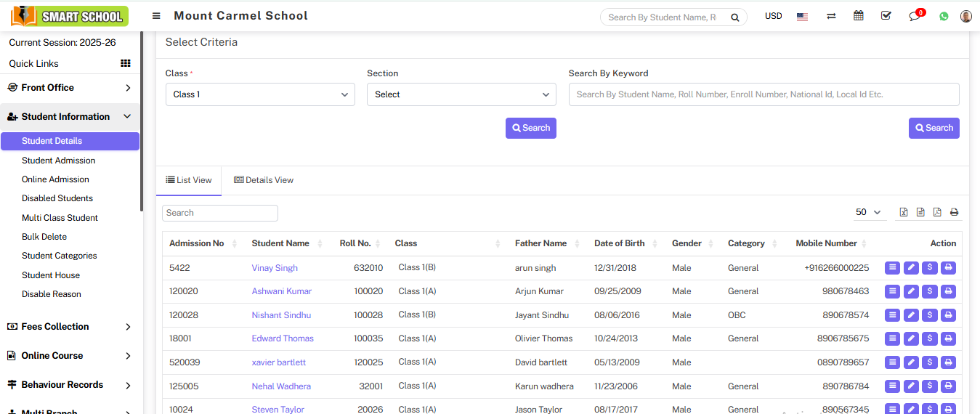Click edit pencil icon for Vinay Singh
Image resolution: width=980 pixels, height=414 pixels.
911,268
